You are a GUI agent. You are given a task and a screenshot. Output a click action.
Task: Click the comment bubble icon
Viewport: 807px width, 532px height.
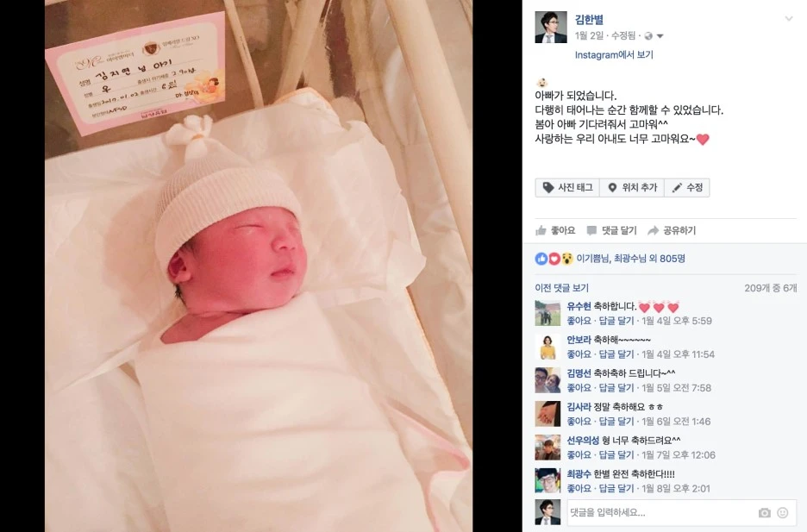[x=591, y=230]
